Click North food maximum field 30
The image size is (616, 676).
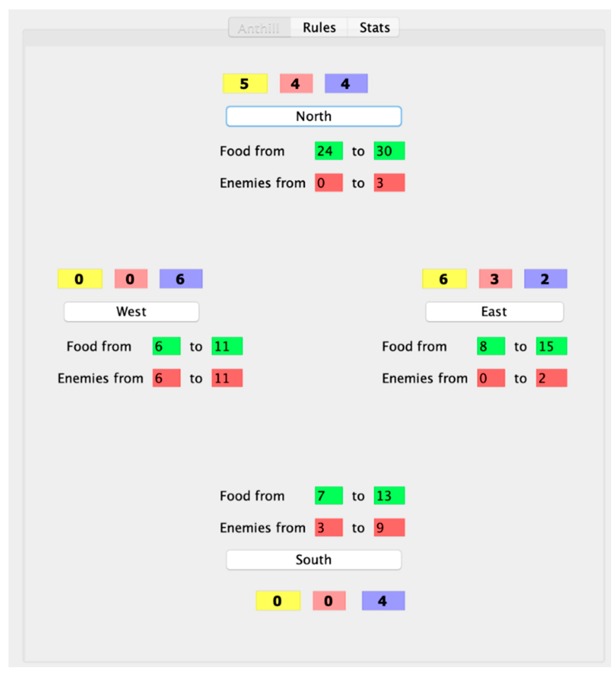click(389, 151)
